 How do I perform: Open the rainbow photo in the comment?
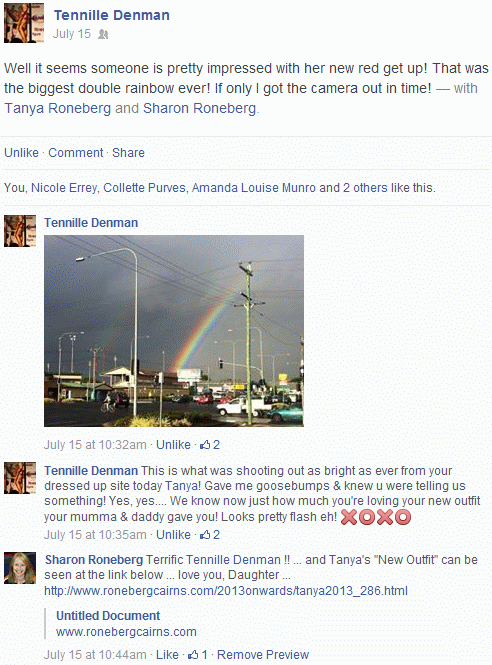174,331
